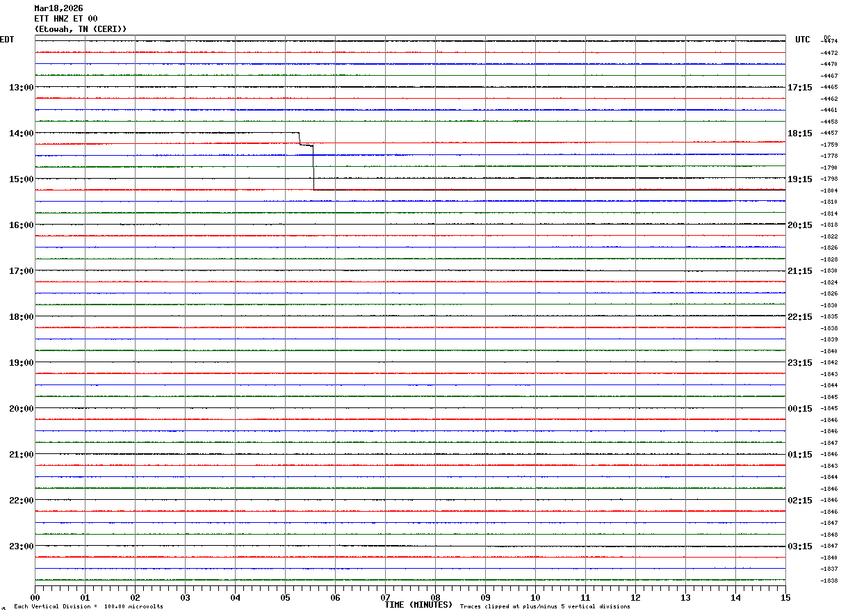The image size is (841, 616).
Task: Click the DC offset value "-1790"
Action: 828,168
